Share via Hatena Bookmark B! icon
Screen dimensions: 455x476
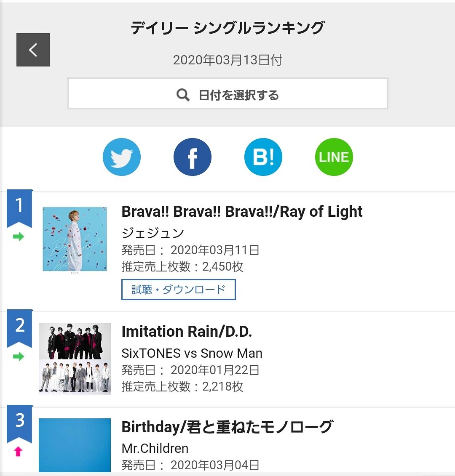click(x=263, y=157)
